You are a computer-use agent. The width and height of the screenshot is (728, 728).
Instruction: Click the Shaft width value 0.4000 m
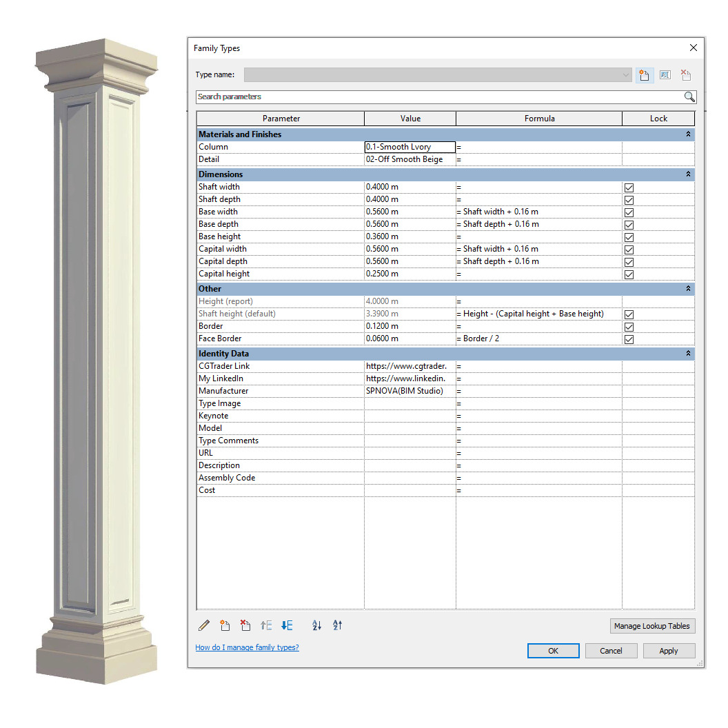(410, 187)
